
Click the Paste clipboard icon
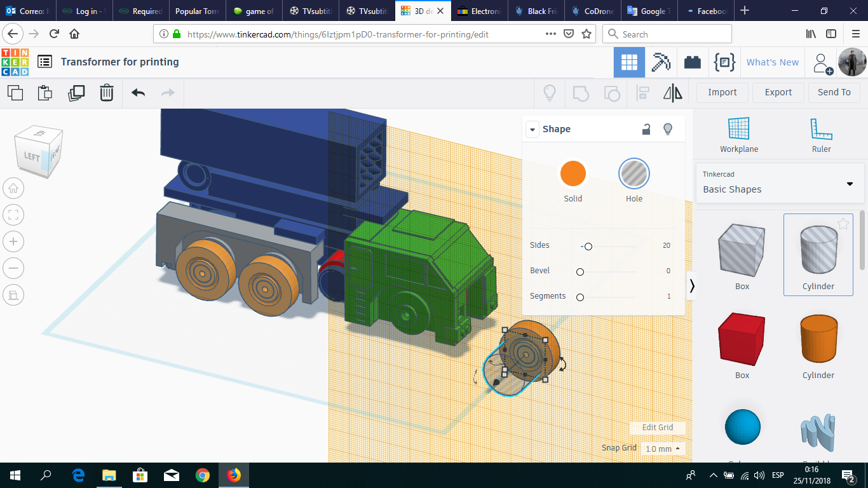click(x=45, y=93)
